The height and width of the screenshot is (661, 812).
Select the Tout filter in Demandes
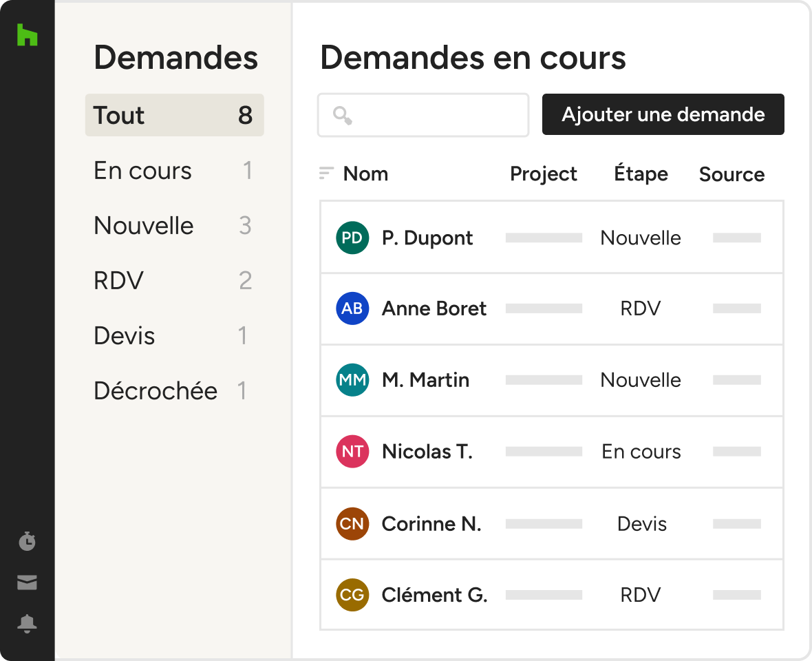click(175, 115)
